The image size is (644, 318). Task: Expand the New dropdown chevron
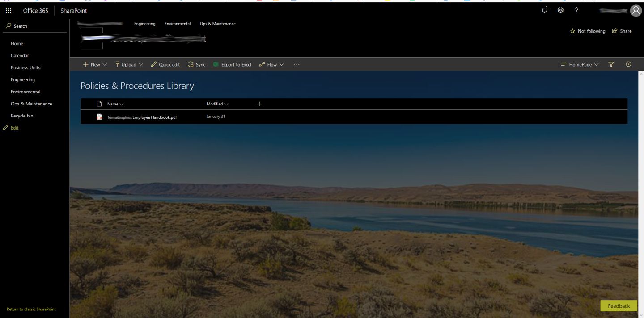(105, 65)
